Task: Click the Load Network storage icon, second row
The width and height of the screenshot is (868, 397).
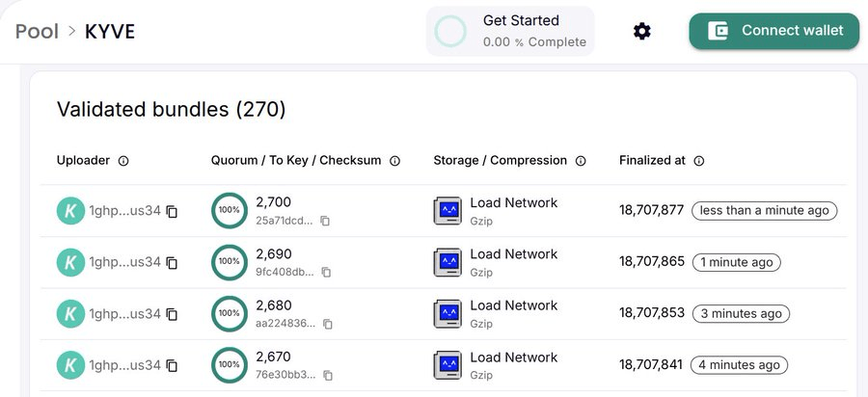Action: point(448,262)
